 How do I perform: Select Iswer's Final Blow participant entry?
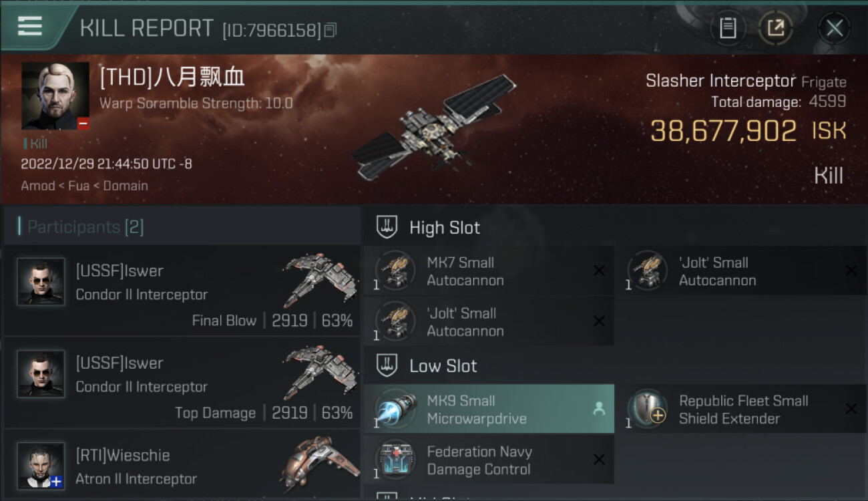click(x=182, y=290)
